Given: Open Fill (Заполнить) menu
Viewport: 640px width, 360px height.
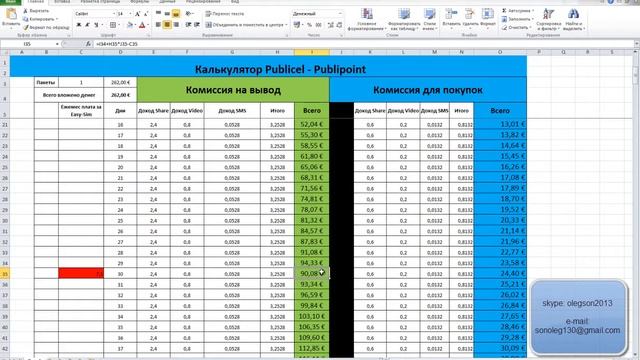Looking at the screenshot, I should tap(517, 19).
